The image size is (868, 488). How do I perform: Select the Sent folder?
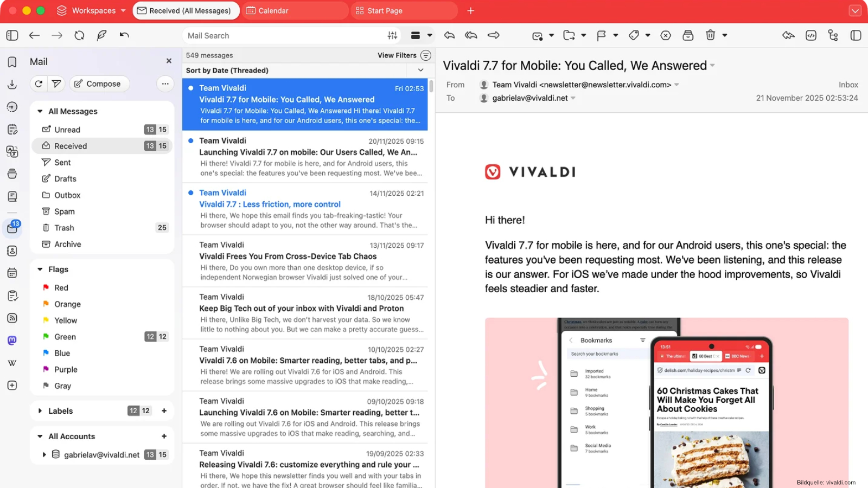(102, 162)
